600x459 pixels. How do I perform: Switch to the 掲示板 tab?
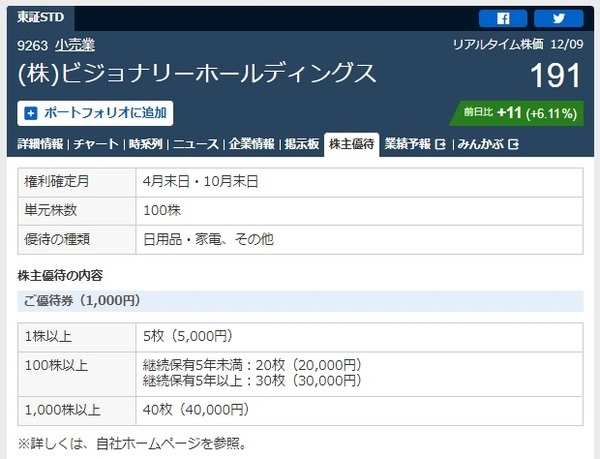302,144
